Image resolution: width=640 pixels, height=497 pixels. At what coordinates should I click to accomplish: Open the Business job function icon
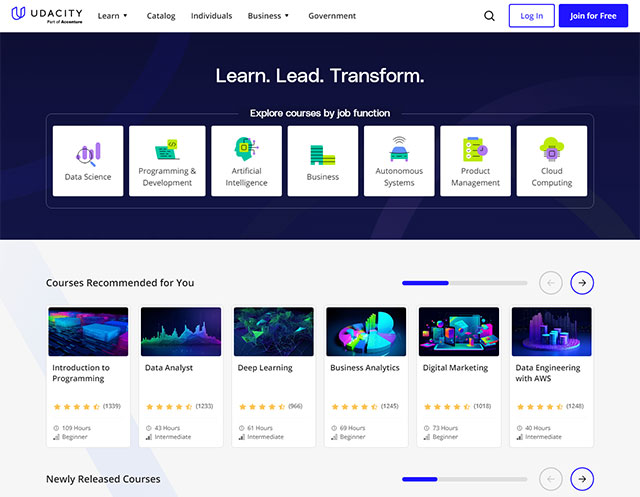tap(322, 154)
